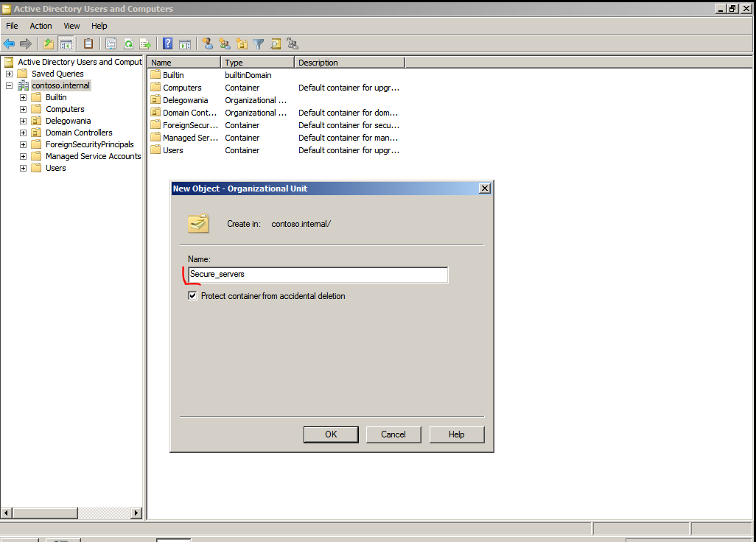Image resolution: width=756 pixels, height=542 pixels.
Task: Toggle the Show/Hide Action Pane icon
Action: [x=185, y=44]
